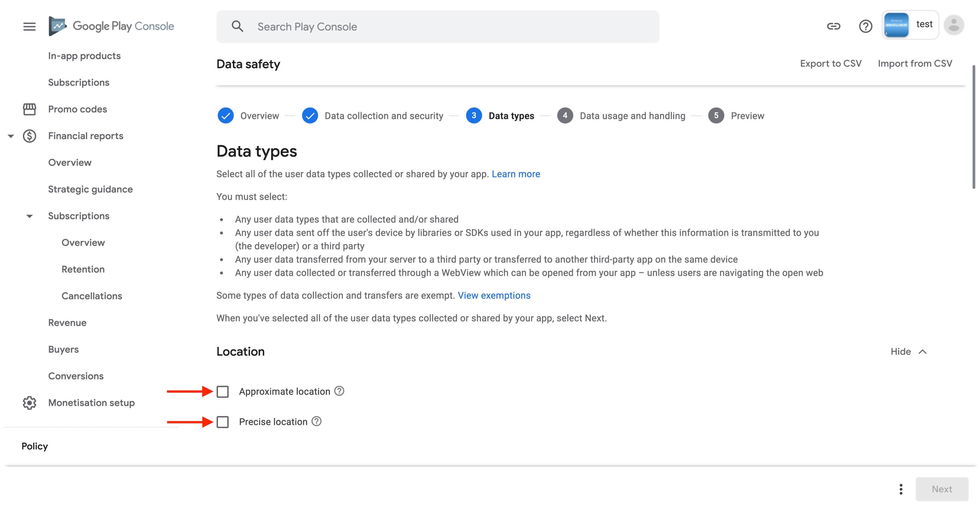Go to Data usage and handling step
Image resolution: width=980 pixels, height=514 pixels.
[x=632, y=116]
